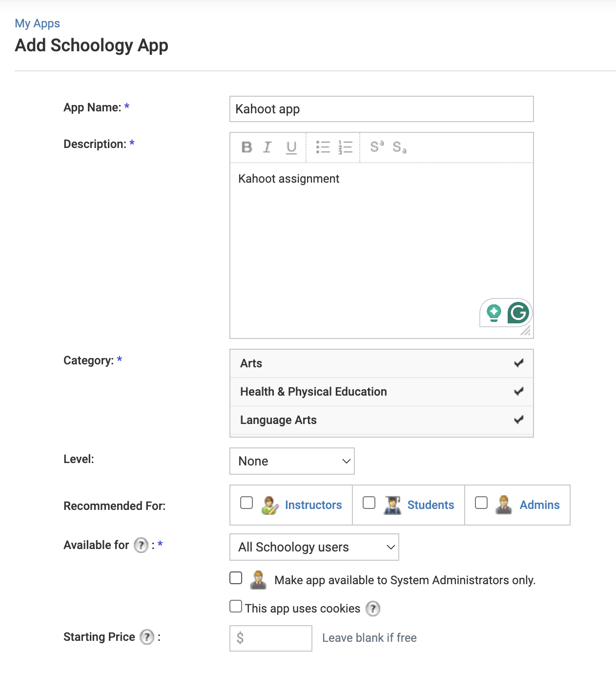Apply bold formatting in the description editor

pos(246,148)
